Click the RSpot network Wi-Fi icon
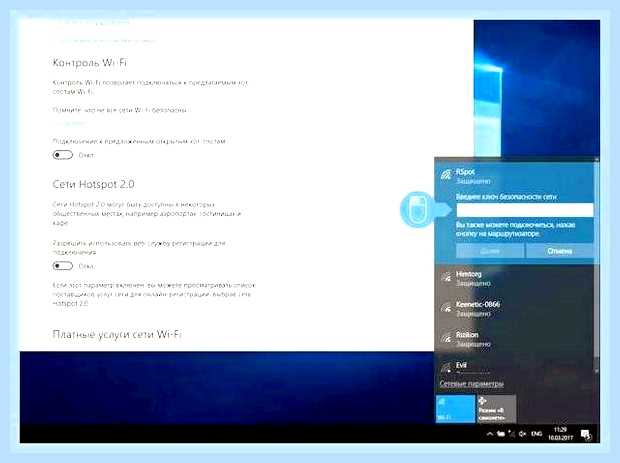The width and height of the screenshot is (620, 463). tap(446, 175)
